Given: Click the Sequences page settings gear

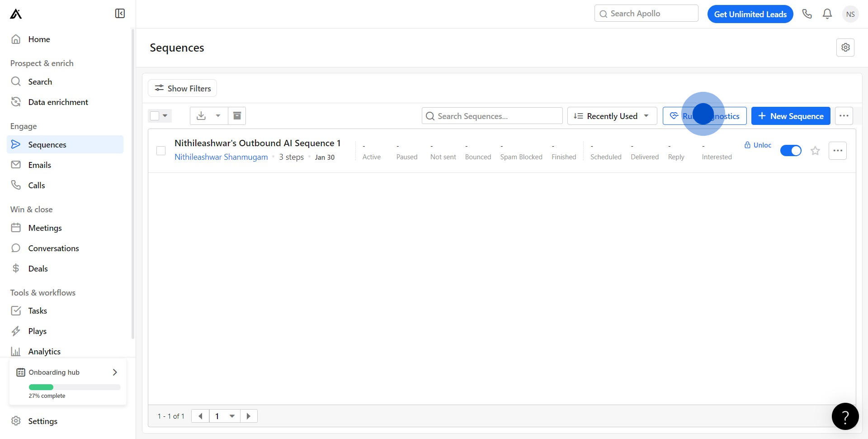Looking at the screenshot, I should click(x=845, y=48).
